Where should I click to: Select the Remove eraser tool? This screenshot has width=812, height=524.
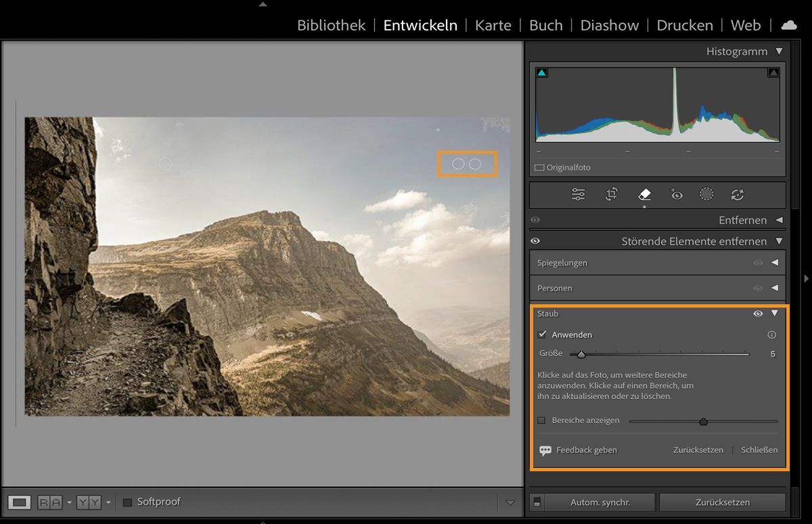pyautogui.click(x=644, y=194)
